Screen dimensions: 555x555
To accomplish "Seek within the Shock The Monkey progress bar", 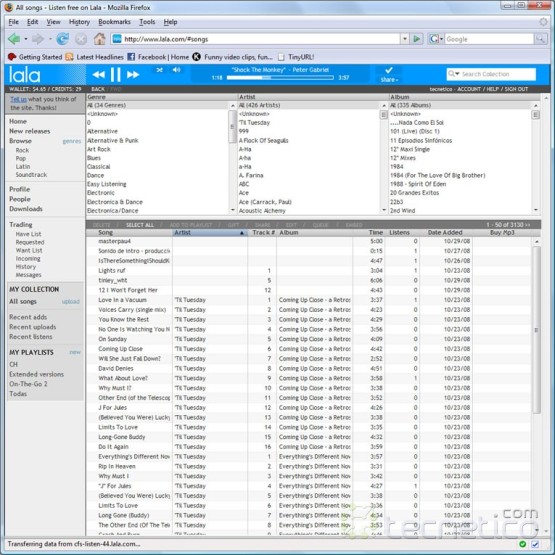I will (280, 78).
